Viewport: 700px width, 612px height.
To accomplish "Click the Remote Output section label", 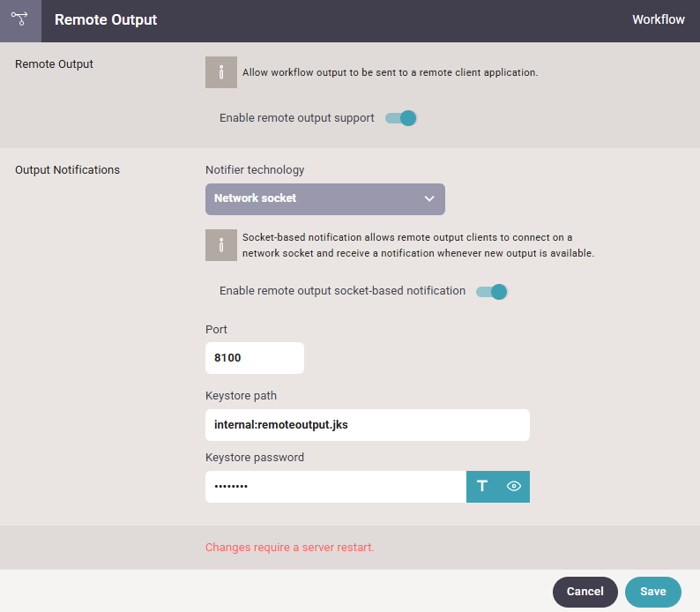I will point(54,64).
